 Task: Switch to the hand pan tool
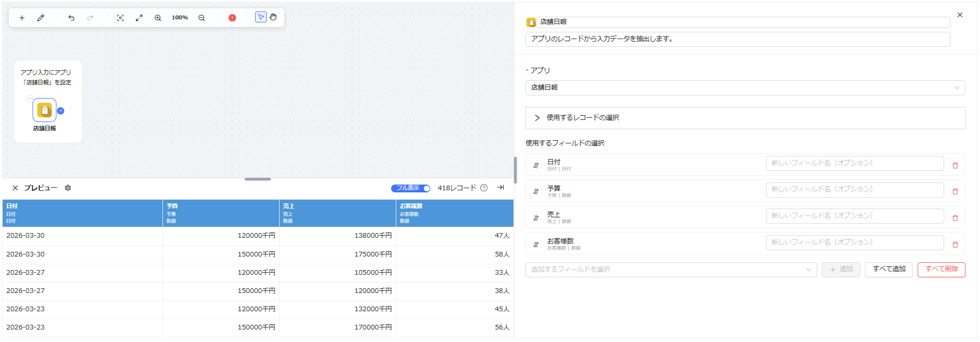coord(273,17)
